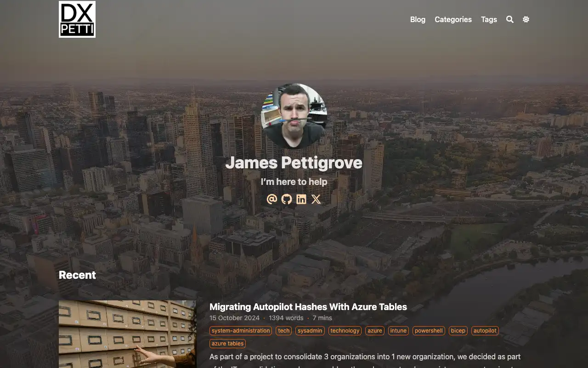Select the intune tag
Screen dimensions: 588x368
point(398,331)
